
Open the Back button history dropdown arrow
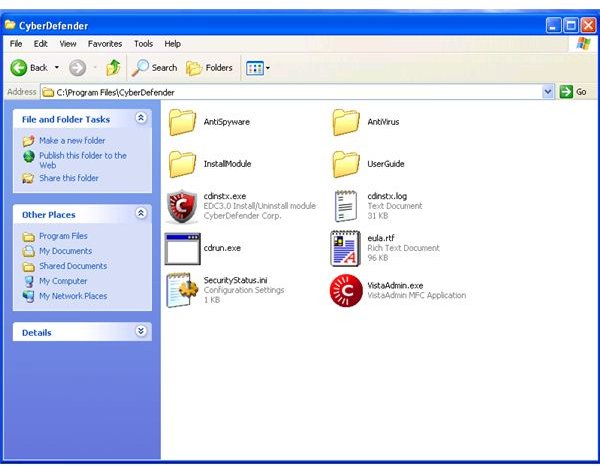57,68
